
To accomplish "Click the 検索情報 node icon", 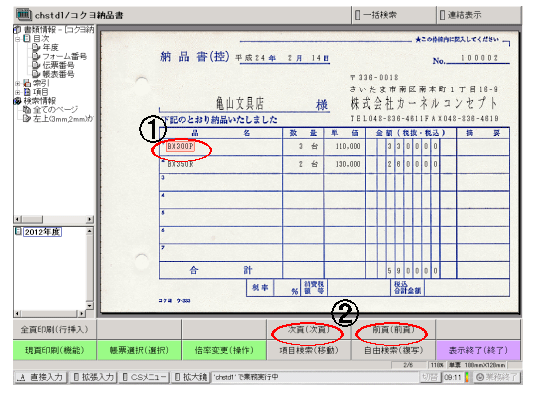I will tap(17, 101).
